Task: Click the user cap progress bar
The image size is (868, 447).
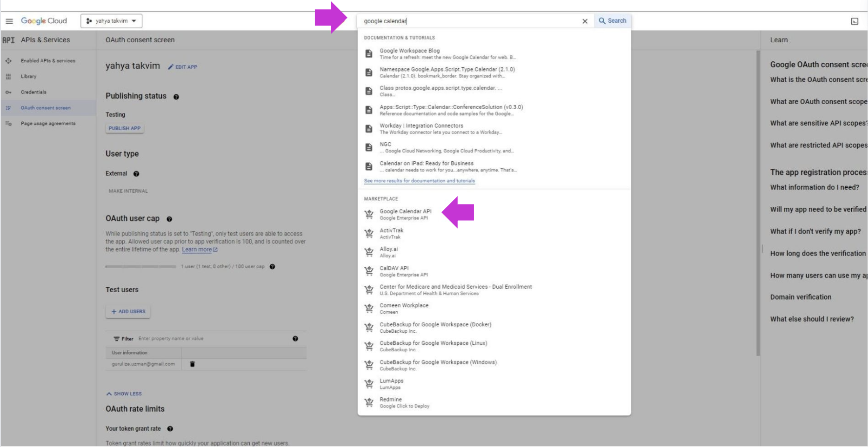Action: pyautogui.click(x=141, y=267)
